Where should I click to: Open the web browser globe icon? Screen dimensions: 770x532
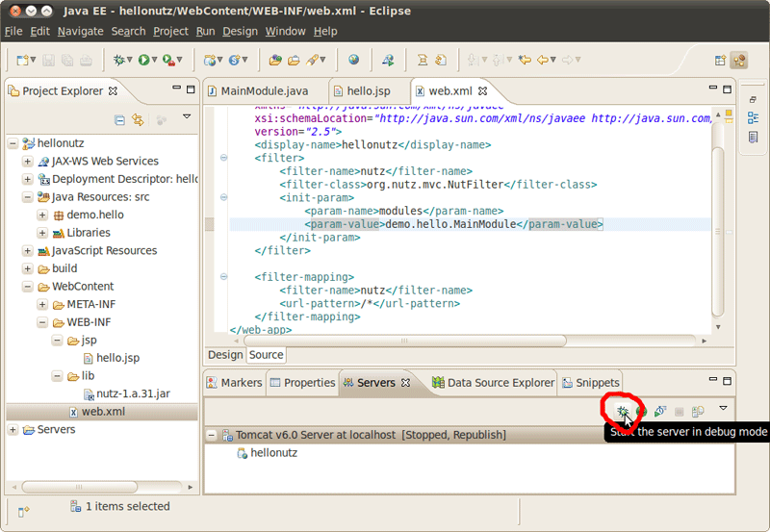(x=353, y=60)
